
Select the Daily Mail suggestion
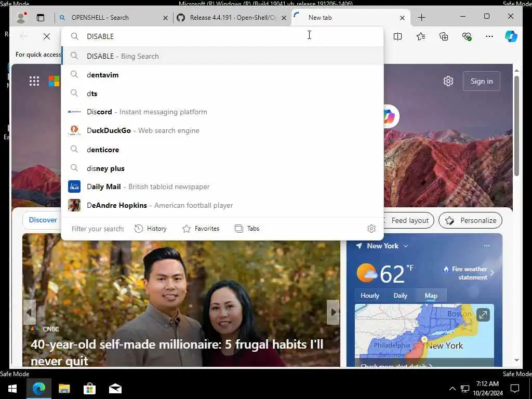222,187
